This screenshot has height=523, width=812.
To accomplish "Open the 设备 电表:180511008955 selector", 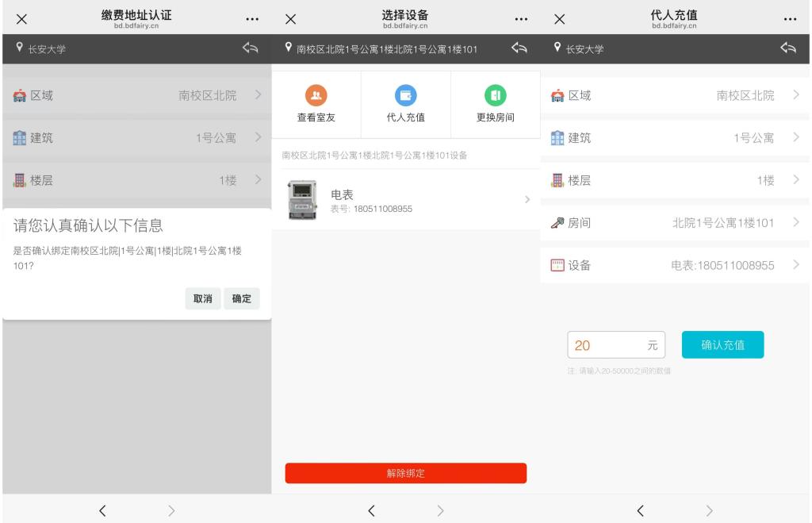I will [x=674, y=265].
